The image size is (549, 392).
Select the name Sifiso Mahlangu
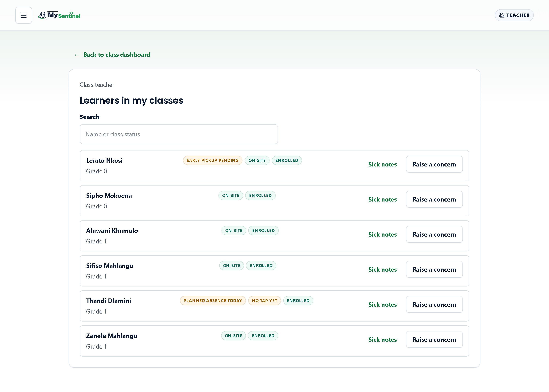110,266
